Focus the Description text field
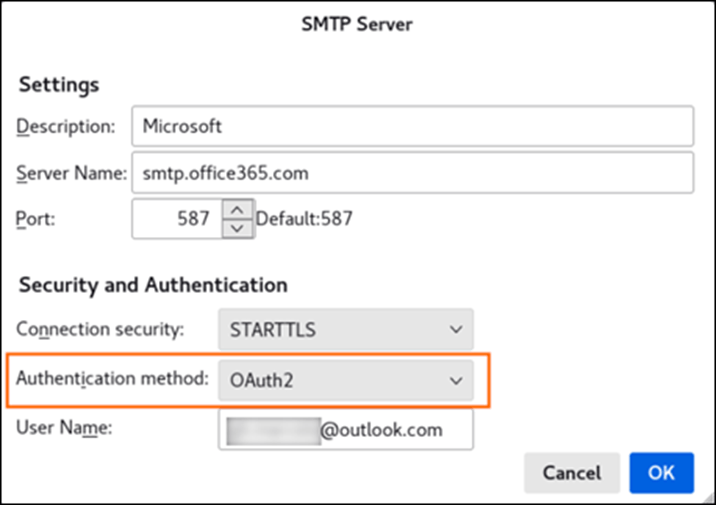The height and width of the screenshot is (505, 716). (x=413, y=126)
